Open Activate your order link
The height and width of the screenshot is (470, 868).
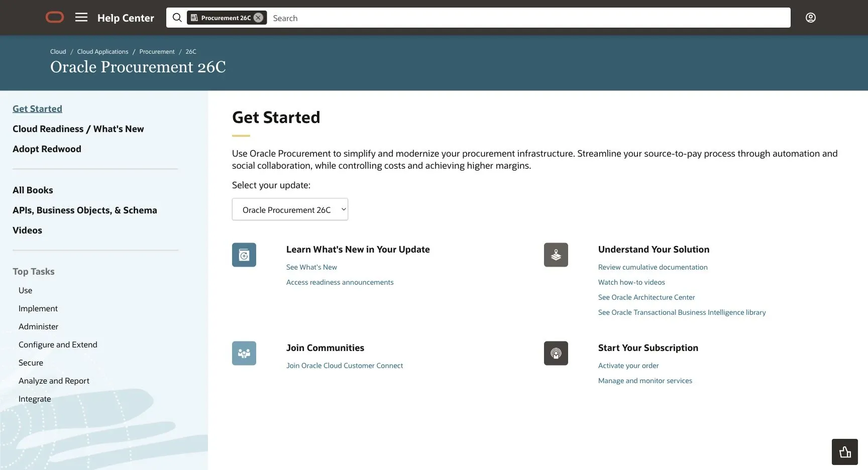point(628,366)
